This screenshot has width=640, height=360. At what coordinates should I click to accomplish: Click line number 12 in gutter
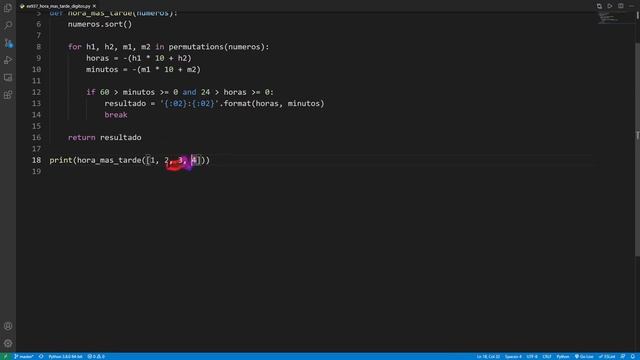pos(36,92)
